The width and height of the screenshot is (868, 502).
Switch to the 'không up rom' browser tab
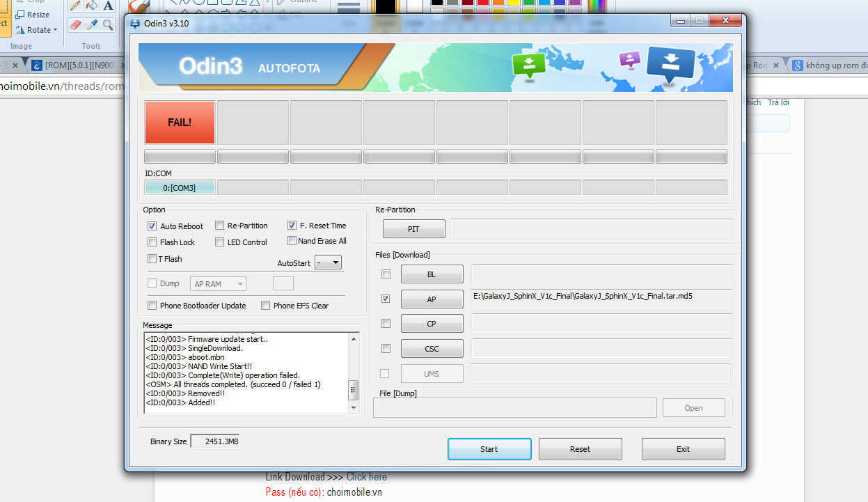tap(828, 65)
